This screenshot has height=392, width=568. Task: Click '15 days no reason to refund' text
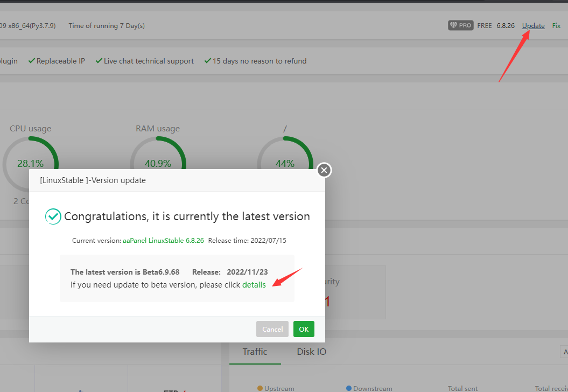[260, 61]
